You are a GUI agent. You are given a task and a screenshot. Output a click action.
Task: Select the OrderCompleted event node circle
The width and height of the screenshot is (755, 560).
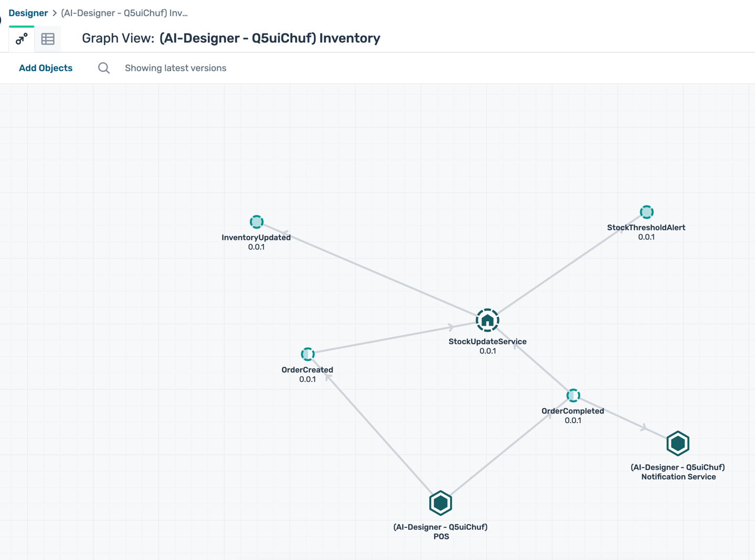(x=573, y=395)
